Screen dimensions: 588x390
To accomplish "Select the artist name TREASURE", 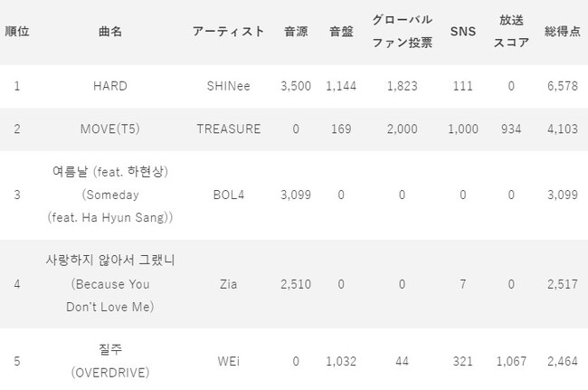I will click(x=228, y=128).
